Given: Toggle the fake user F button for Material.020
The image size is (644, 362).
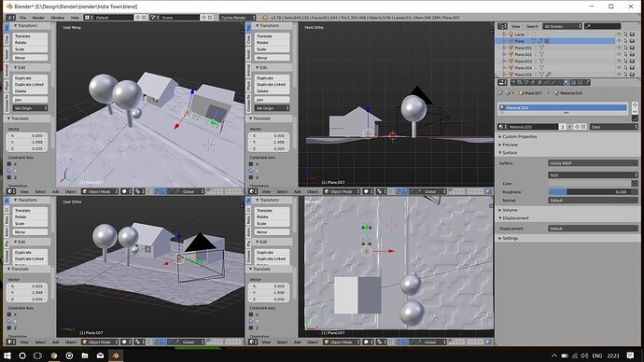Looking at the screenshot, I should [x=570, y=127].
